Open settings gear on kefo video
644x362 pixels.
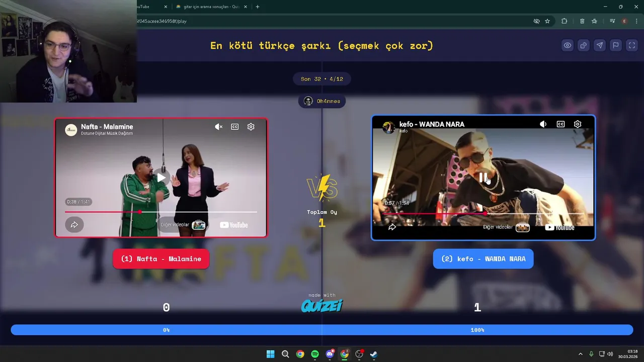tap(578, 124)
